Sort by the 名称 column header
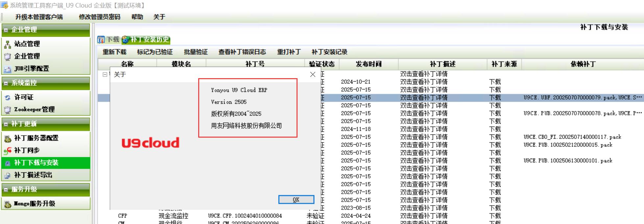Viewport: 644px width, 224px height. coord(127,64)
